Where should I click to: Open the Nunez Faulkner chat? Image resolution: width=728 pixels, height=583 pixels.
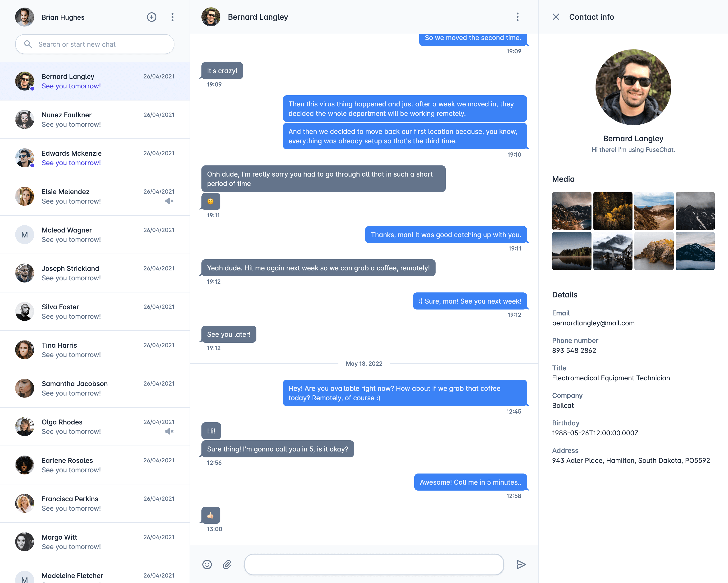click(95, 120)
